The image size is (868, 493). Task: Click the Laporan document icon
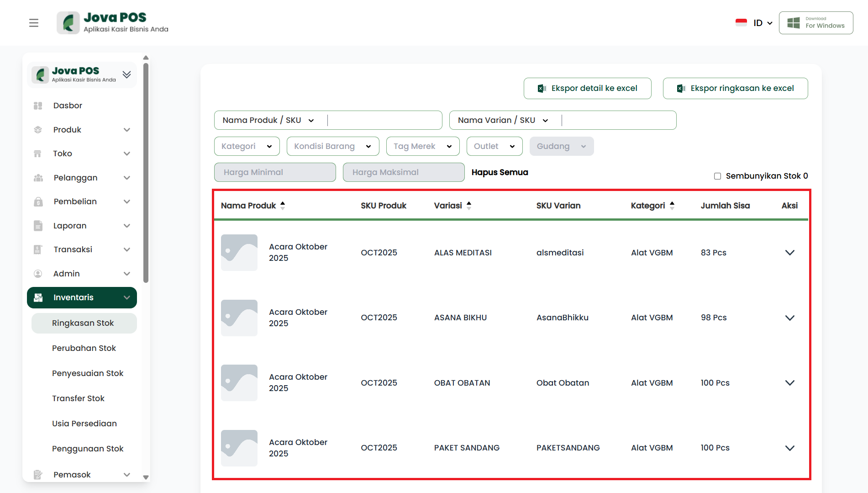[x=38, y=226]
